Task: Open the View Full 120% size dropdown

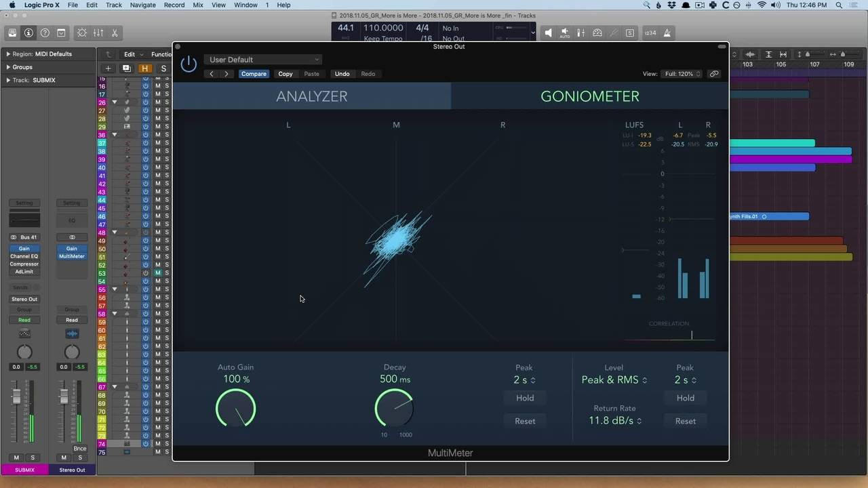Action: point(682,74)
